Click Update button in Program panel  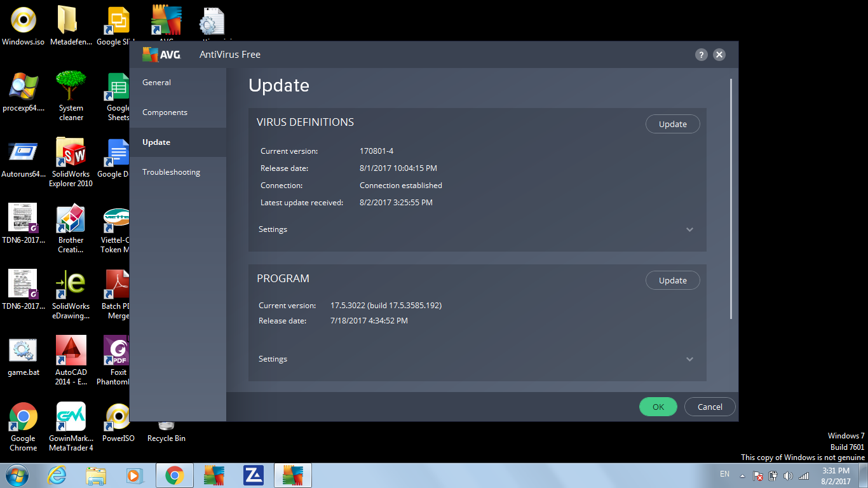pyautogui.click(x=672, y=280)
